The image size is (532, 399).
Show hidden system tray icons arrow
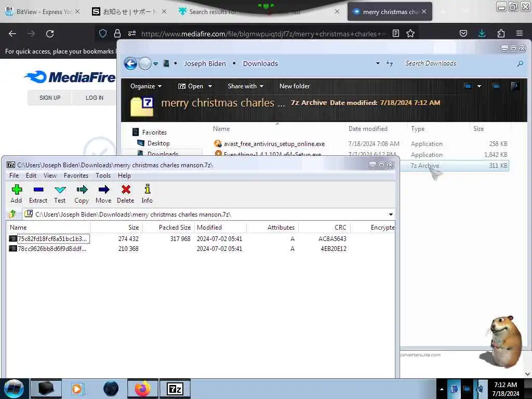pyautogui.click(x=442, y=389)
